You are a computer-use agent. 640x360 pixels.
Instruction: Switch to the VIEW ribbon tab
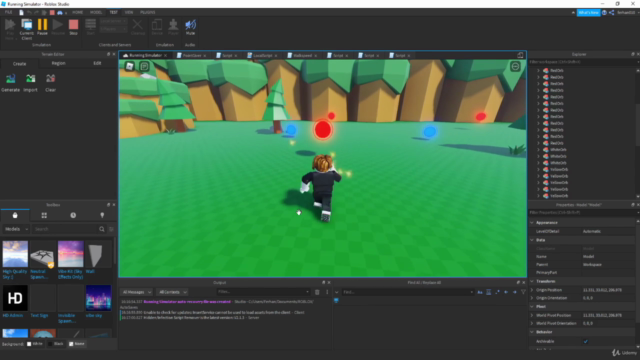[x=129, y=12]
